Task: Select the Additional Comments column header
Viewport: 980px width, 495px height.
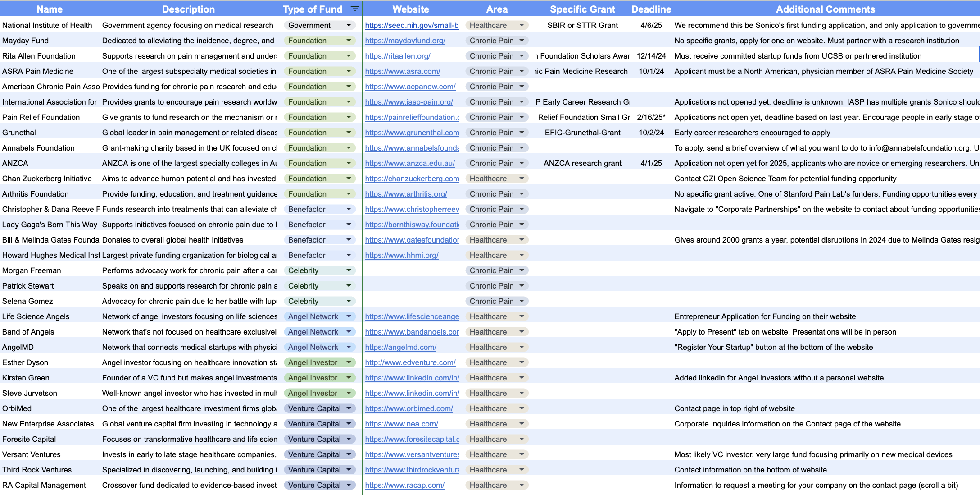Action: click(x=826, y=9)
